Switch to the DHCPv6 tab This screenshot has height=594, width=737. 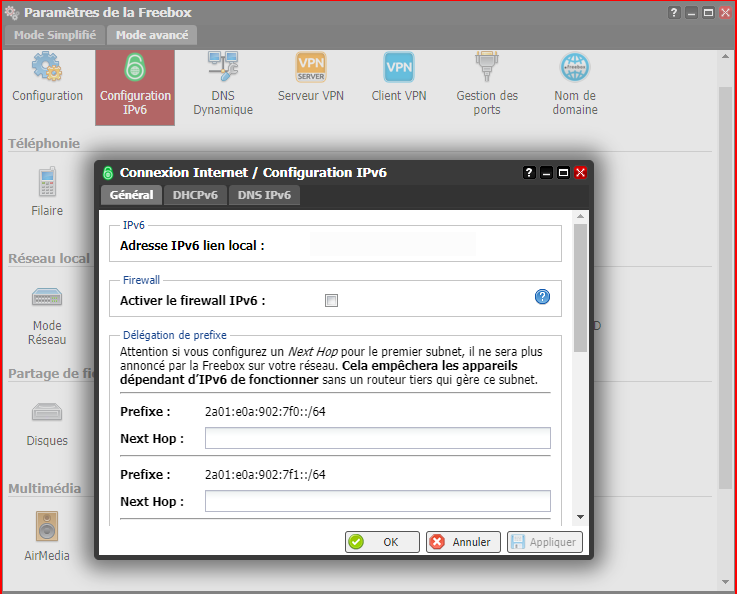click(x=195, y=195)
